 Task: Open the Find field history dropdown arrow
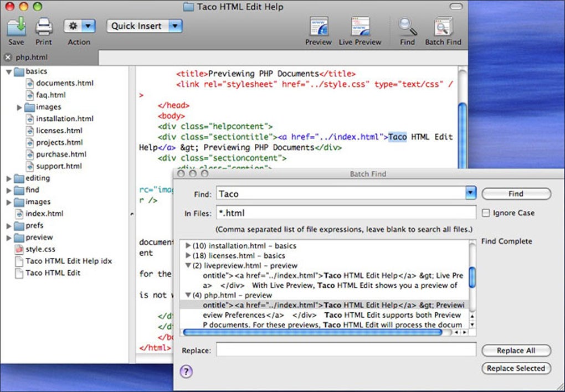(470, 193)
